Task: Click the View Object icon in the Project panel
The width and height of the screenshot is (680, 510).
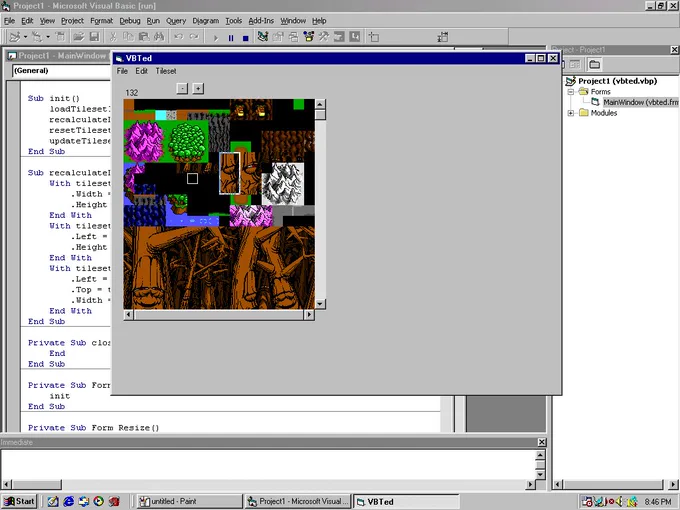Action: coord(575,65)
